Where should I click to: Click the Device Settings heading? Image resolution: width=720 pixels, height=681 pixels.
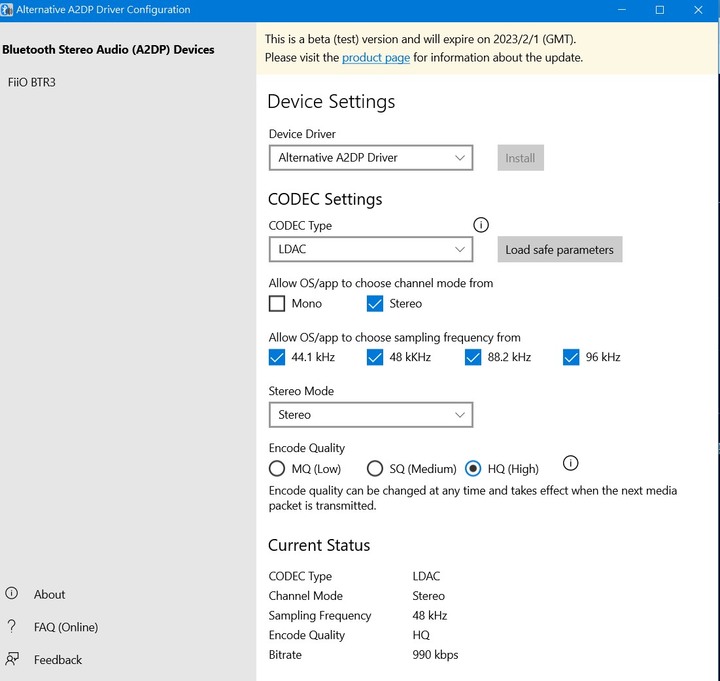(331, 101)
